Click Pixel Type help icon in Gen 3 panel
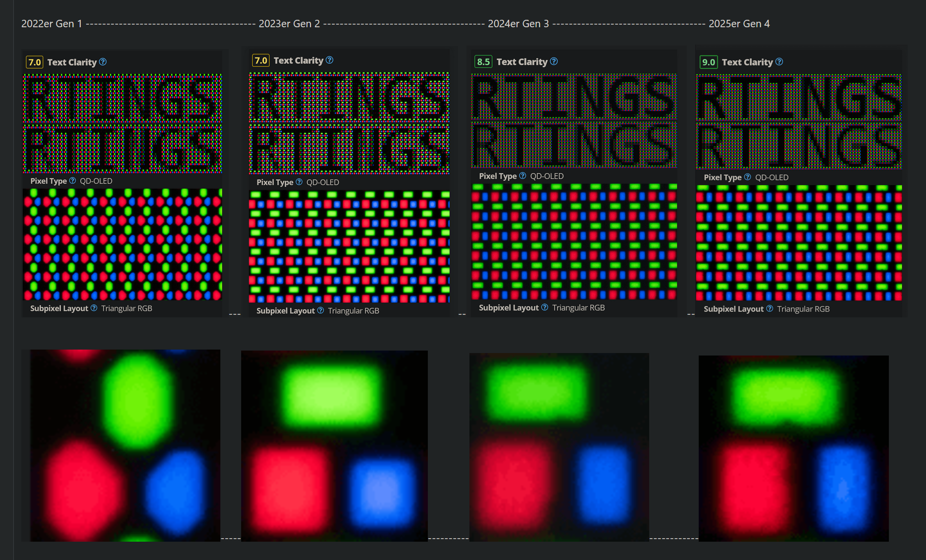This screenshot has width=926, height=560. point(523,176)
